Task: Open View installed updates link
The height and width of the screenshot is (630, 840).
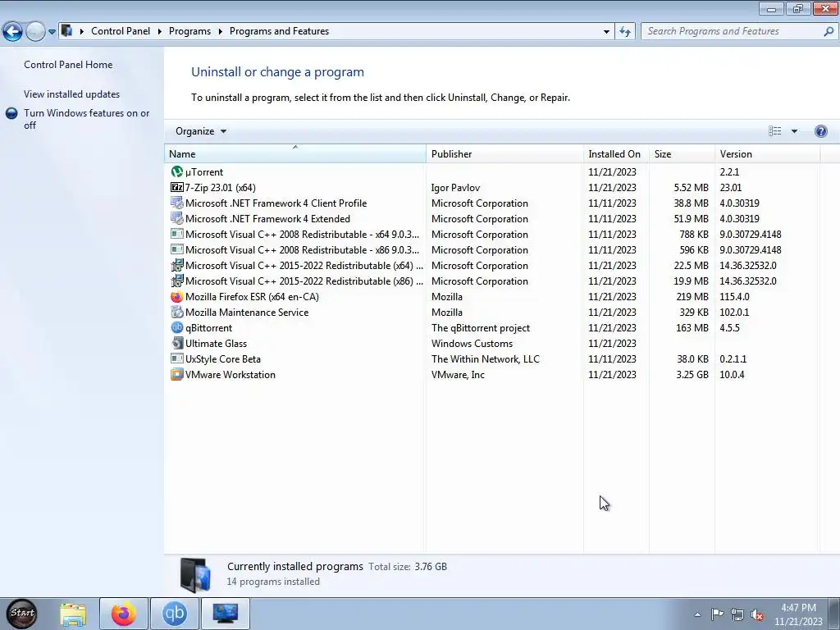Action: 72,94
